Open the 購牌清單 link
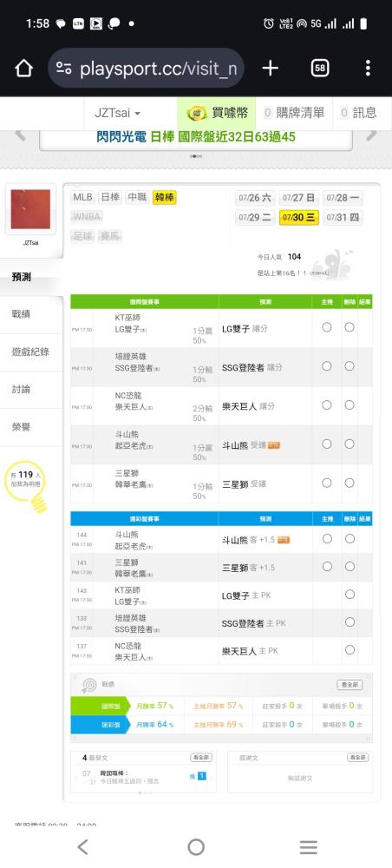This screenshot has width=392, height=868. tap(294, 113)
